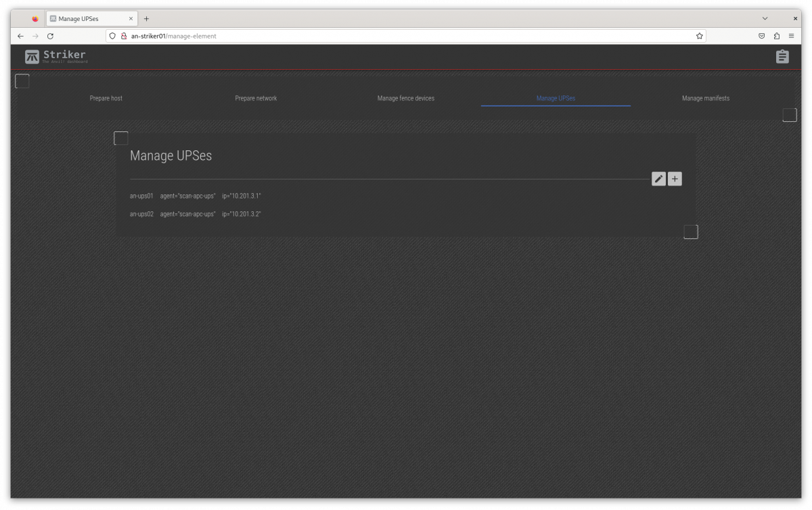Click the save to Pocket icon
This screenshot has height=510, width=812.
click(761, 36)
